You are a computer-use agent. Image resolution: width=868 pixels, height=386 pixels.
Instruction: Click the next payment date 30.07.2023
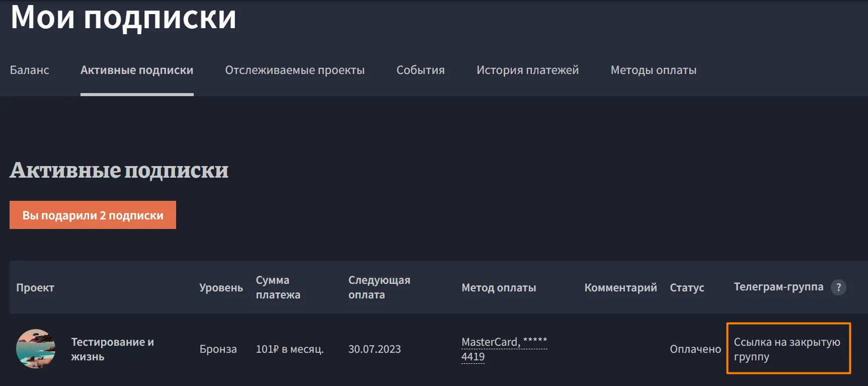375,349
